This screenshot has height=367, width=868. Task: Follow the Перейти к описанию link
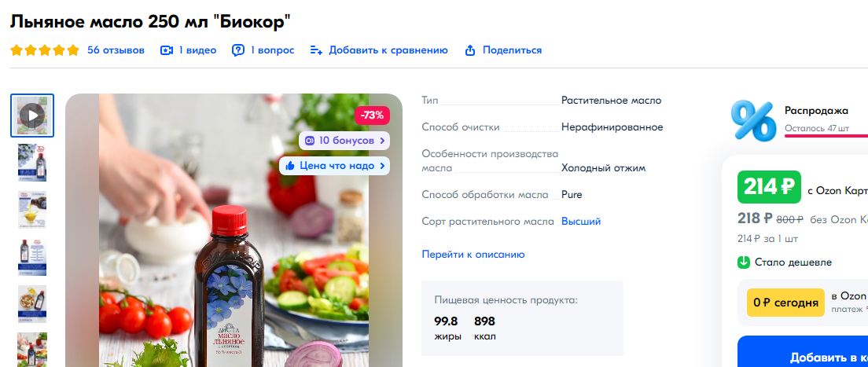[x=473, y=254]
